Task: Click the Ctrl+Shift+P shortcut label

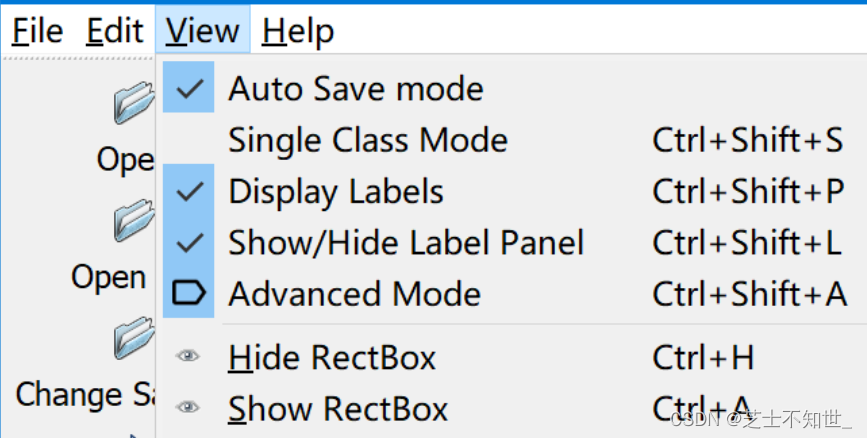Action: (x=748, y=191)
